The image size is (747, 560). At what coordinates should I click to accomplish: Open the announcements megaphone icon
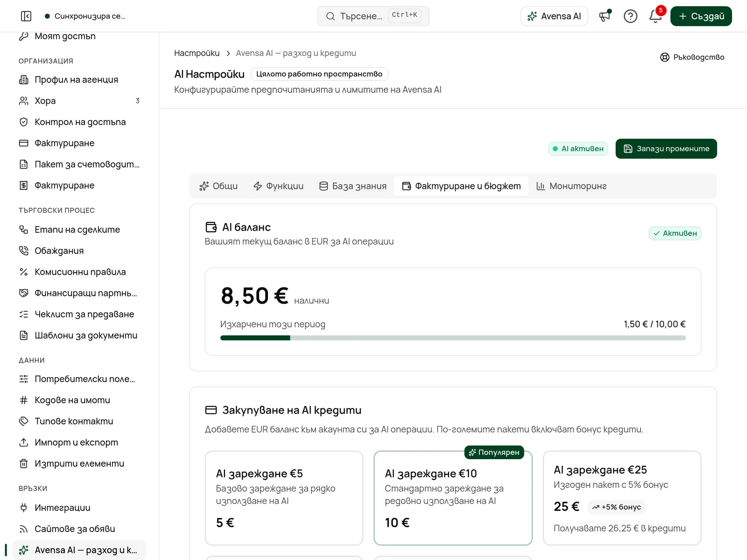click(x=605, y=16)
